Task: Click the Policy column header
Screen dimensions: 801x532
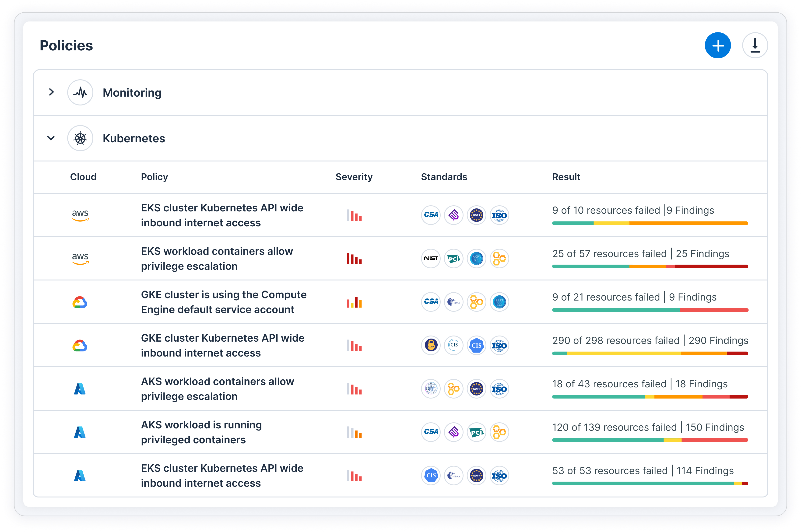Action: (x=154, y=177)
